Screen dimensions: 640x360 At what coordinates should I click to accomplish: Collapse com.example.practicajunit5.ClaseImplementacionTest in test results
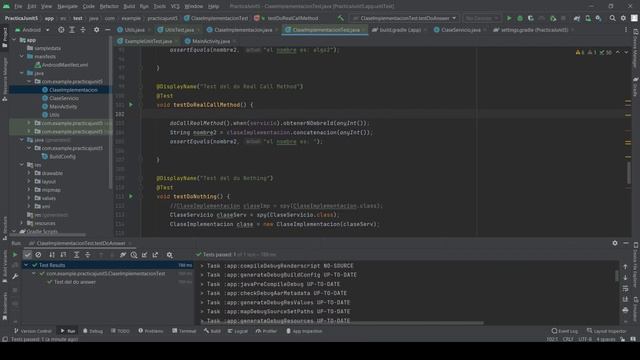pyautogui.click(x=34, y=273)
